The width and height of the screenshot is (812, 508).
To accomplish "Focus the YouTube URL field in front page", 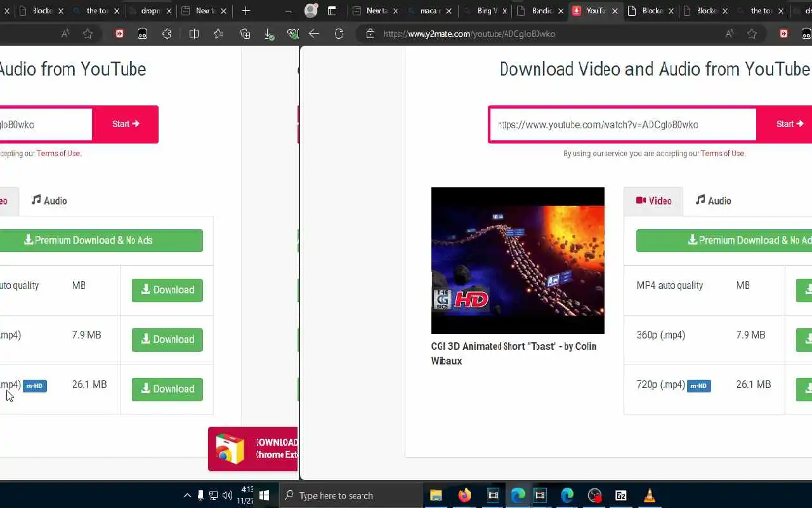I will [x=622, y=124].
